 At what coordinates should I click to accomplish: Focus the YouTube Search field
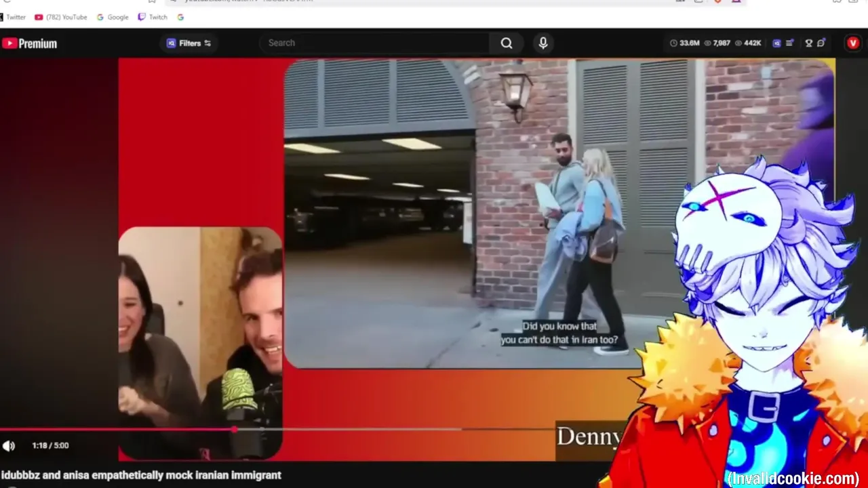coord(374,43)
